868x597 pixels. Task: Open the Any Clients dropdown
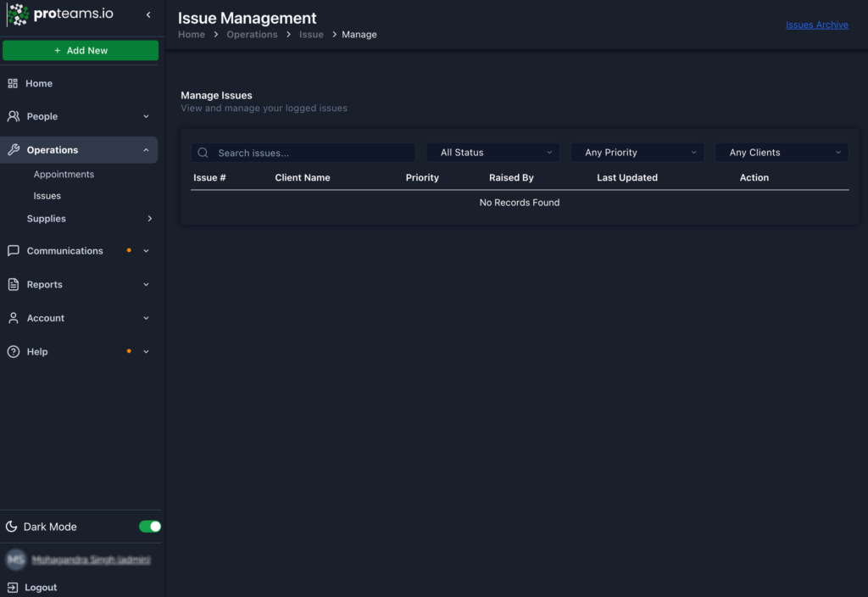click(781, 152)
